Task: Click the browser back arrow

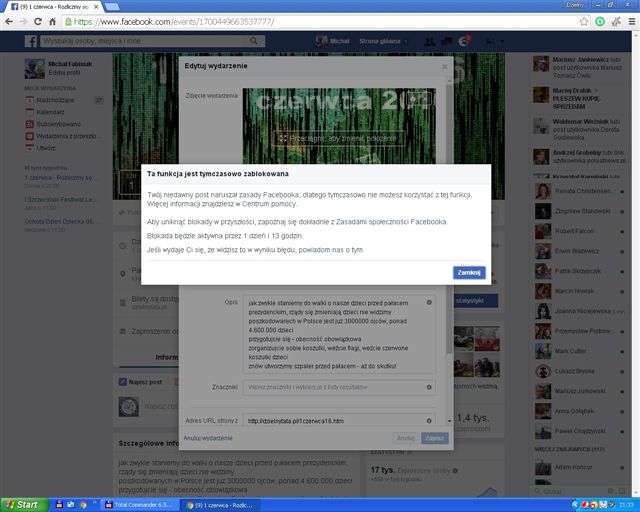Action: point(9,21)
